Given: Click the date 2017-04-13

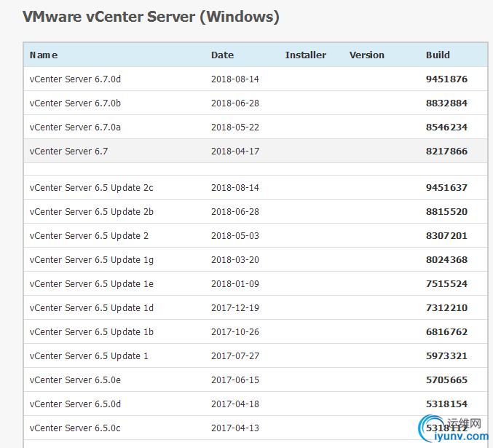Looking at the screenshot, I should point(235,428).
